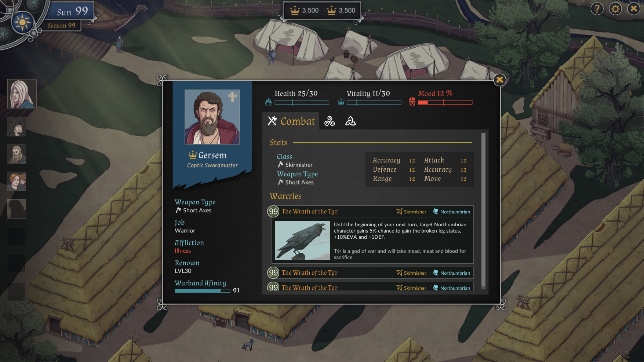644x362 pixels.
Task: Switch to the triquetra knot tab
Action: click(350, 121)
